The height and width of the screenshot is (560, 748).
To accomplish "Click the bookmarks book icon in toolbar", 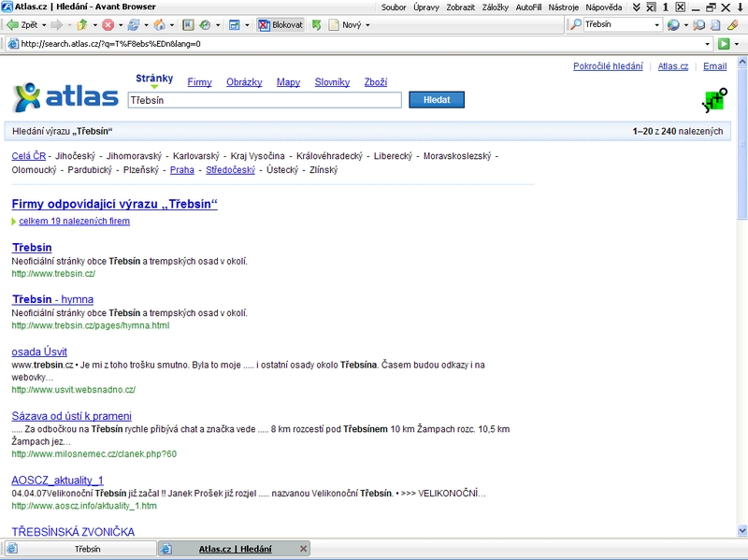I will coord(189,25).
